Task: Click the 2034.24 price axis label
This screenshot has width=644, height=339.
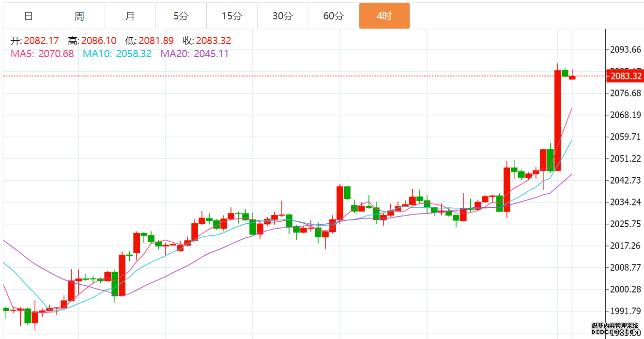Action: pos(626,202)
